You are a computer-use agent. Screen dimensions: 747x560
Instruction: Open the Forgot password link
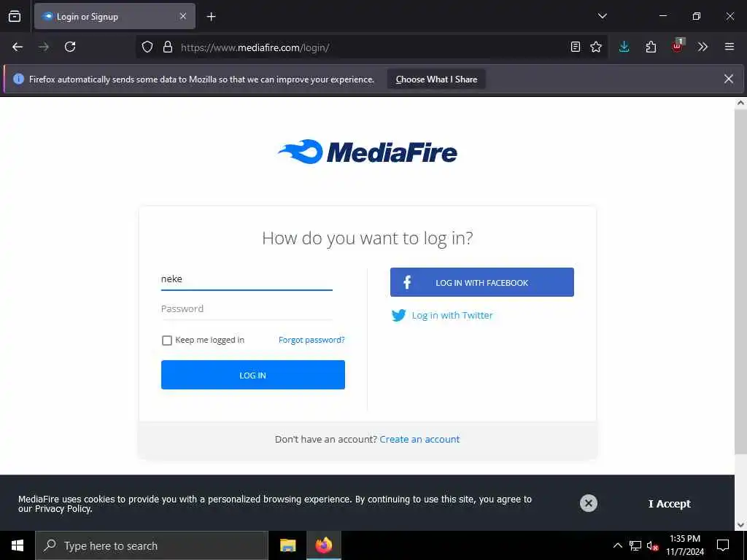click(311, 340)
